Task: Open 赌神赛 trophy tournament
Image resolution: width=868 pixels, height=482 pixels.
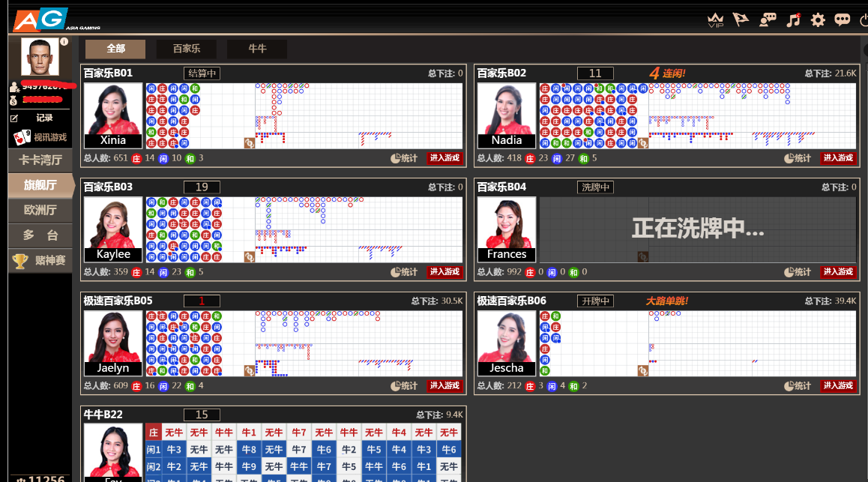Action: tap(40, 261)
